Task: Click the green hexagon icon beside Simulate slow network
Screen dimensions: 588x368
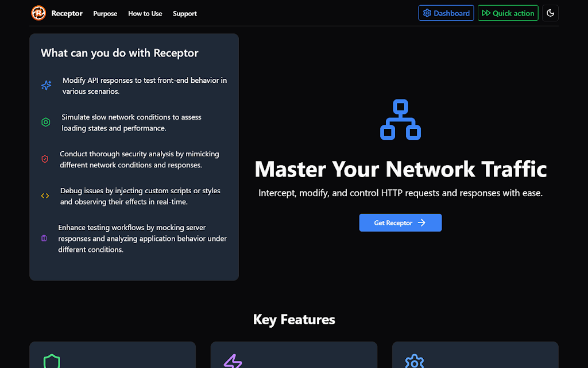Action: 46,122
